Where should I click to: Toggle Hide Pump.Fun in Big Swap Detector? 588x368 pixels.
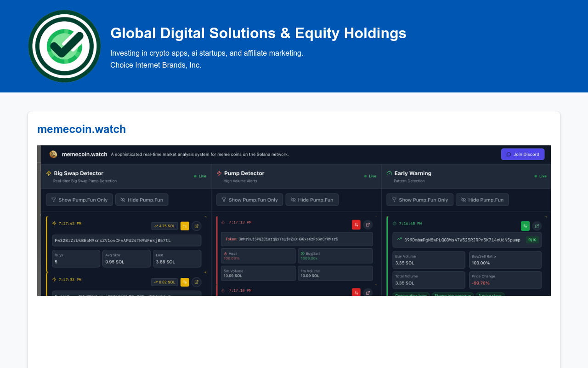(x=141, y=200)
